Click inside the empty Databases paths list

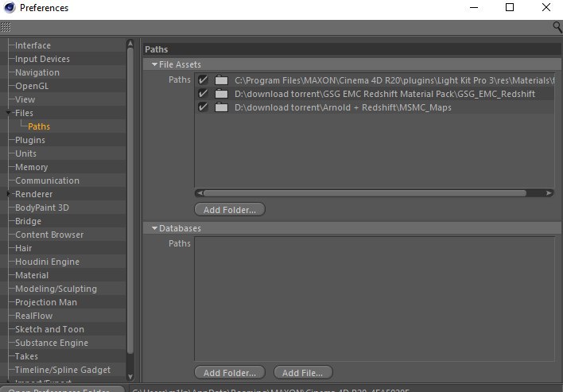point(375,299)
